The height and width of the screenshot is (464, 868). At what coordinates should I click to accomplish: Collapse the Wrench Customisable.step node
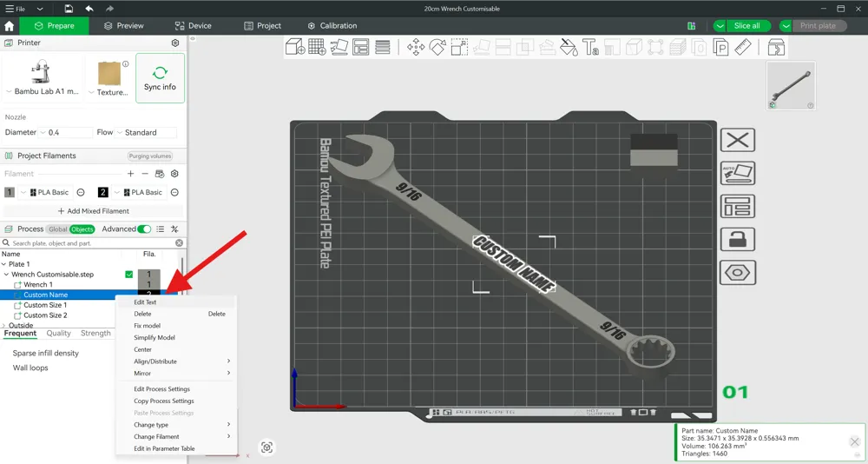pyautogui.click(x=6, y=275)
